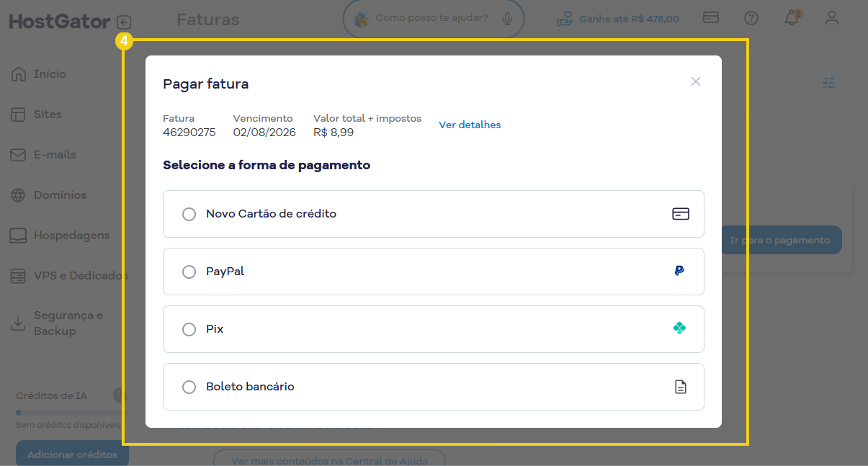Close the Pagar fatura dialog
Viewport: 868px width, 466px height.
695,81
